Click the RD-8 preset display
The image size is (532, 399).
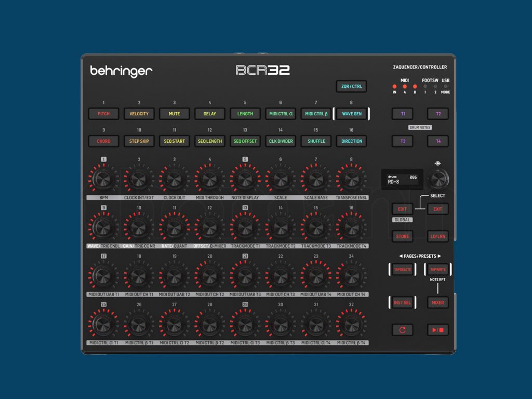403,179
